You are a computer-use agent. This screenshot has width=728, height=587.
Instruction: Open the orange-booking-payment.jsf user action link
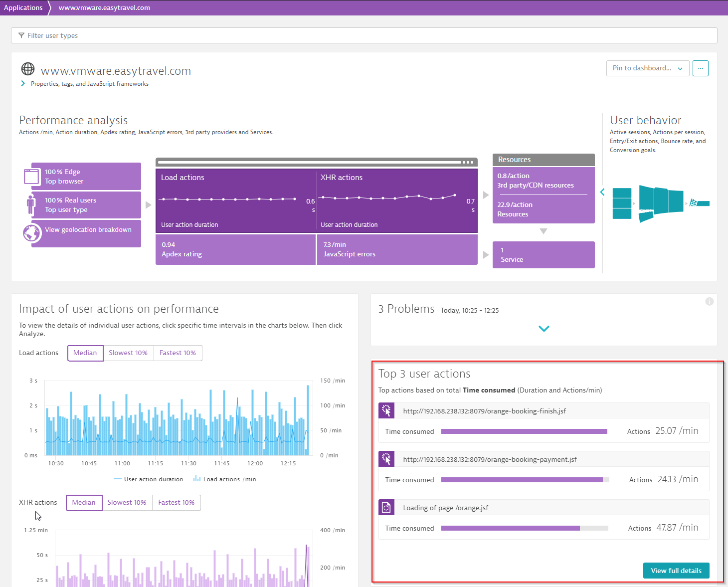point(490,459)
